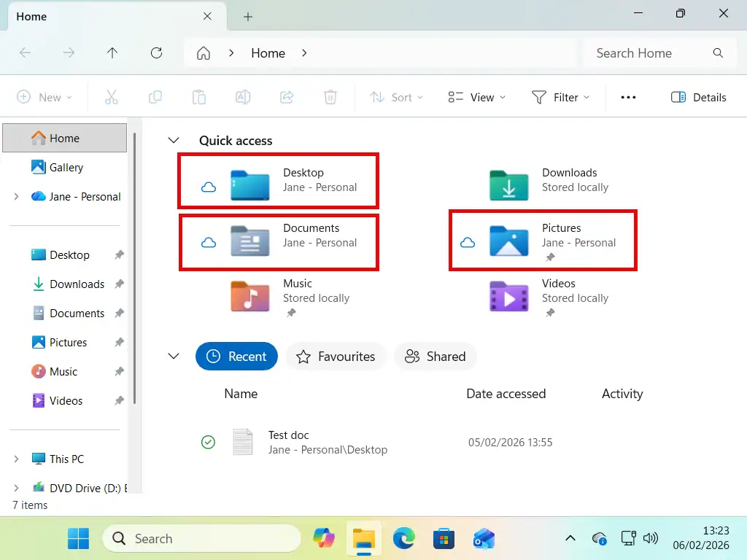Open the See more ellipsis menu
747x560 pixels.
[628, 96]
